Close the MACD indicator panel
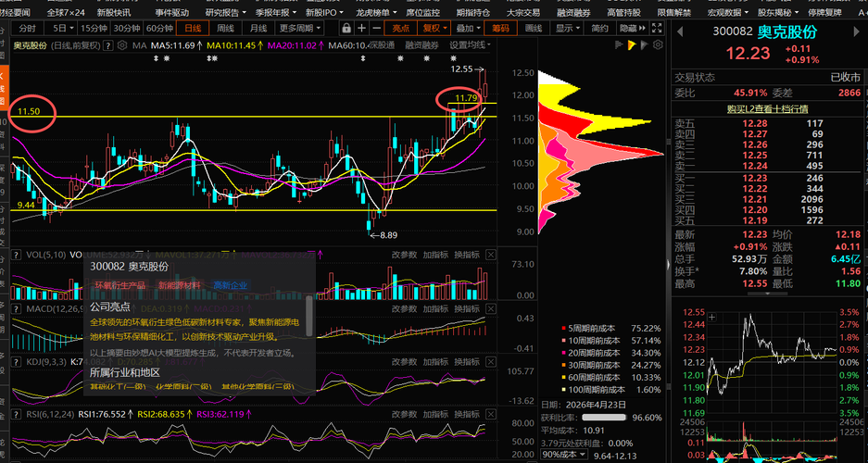This screenshot has width=868, height=463. 490,308
